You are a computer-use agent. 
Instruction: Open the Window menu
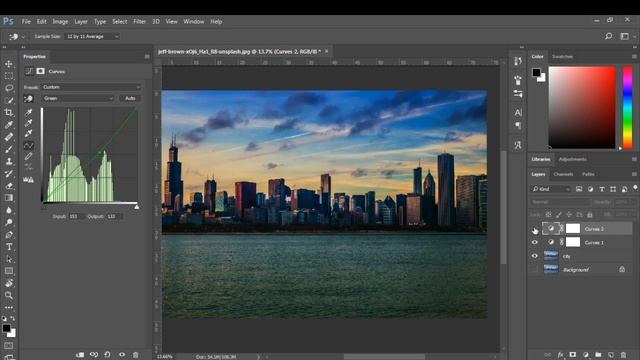click(193, 22)
